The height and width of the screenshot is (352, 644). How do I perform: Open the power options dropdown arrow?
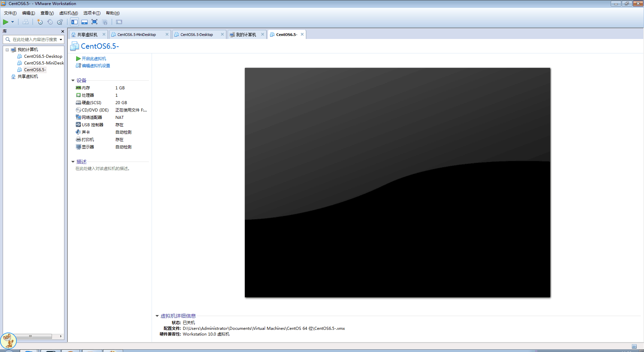pyautogui.click(x=13, y=22)
